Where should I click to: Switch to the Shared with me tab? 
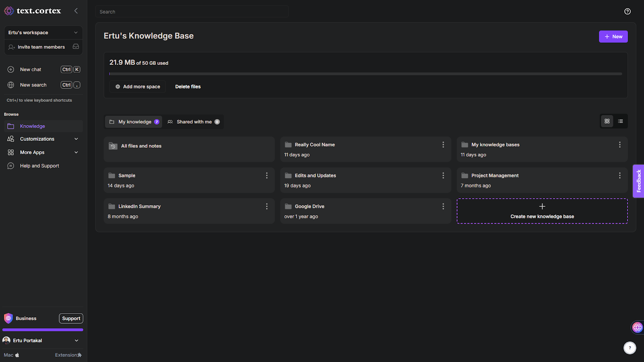(194, 122)
